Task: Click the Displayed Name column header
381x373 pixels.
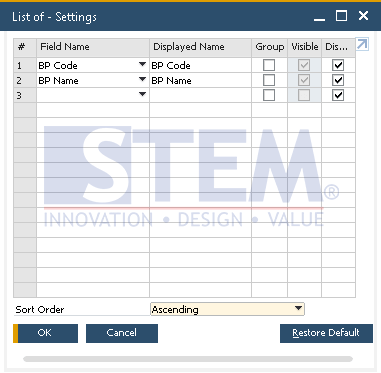Action: point(200,47)
